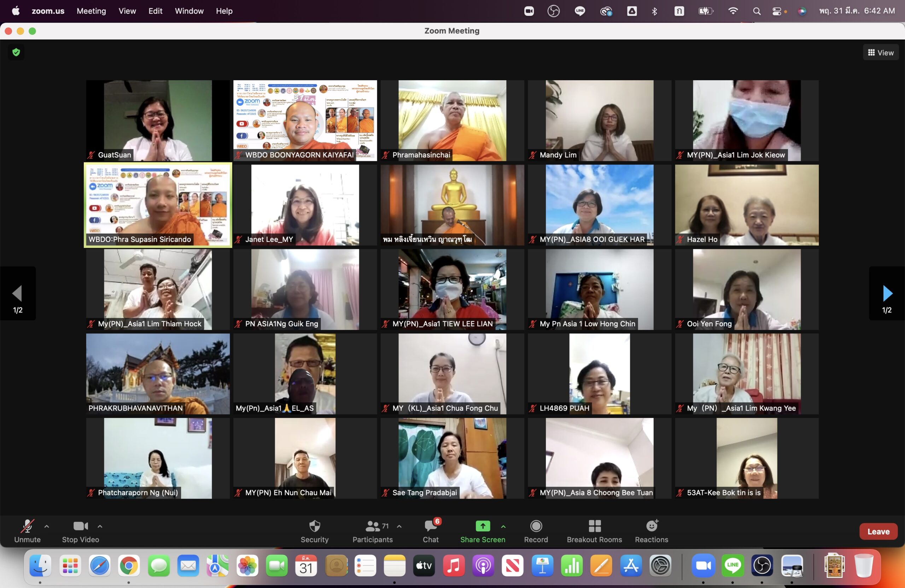This screenshot has height=588, width=905.
Task: Go to next gallery page arrow
Action: click(x=887, y=293)
